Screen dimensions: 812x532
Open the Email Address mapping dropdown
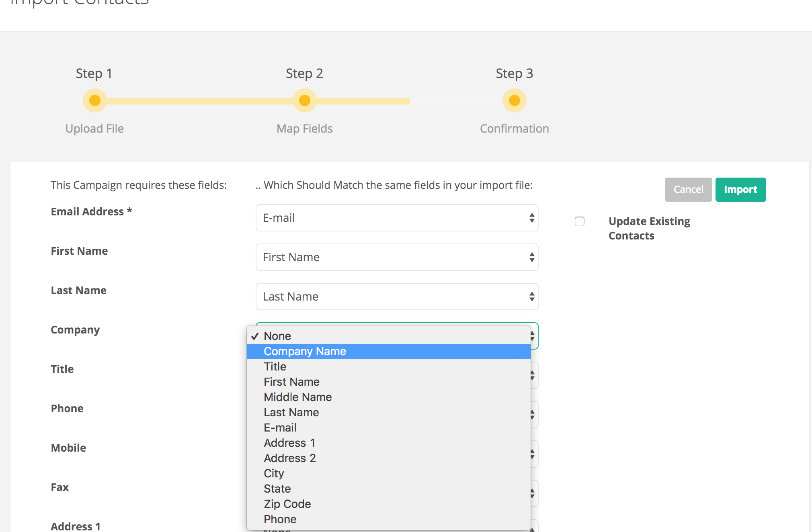click(397, 218)
